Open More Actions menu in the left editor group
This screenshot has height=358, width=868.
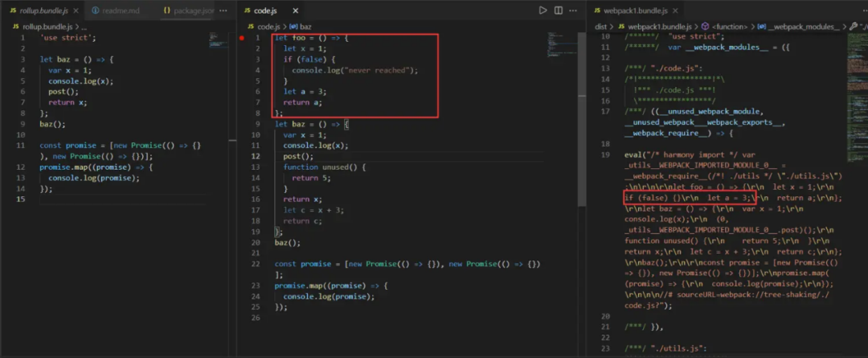point(224,10)
